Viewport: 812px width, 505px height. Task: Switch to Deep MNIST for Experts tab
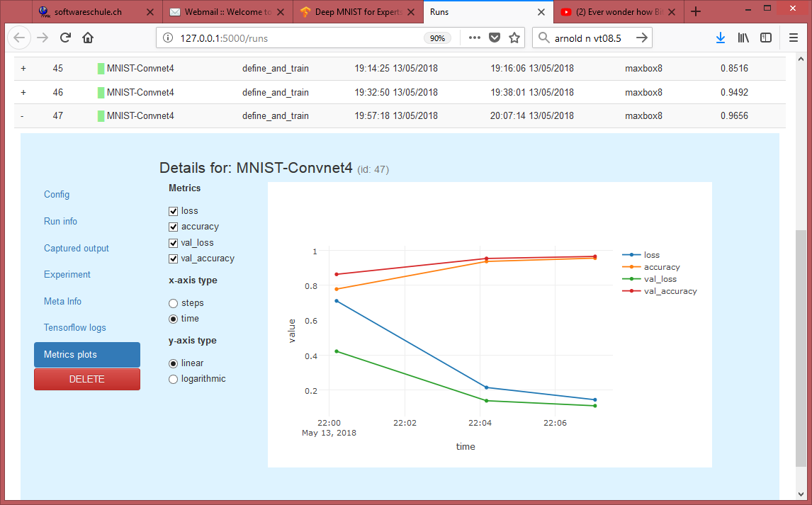pos(358,11)
